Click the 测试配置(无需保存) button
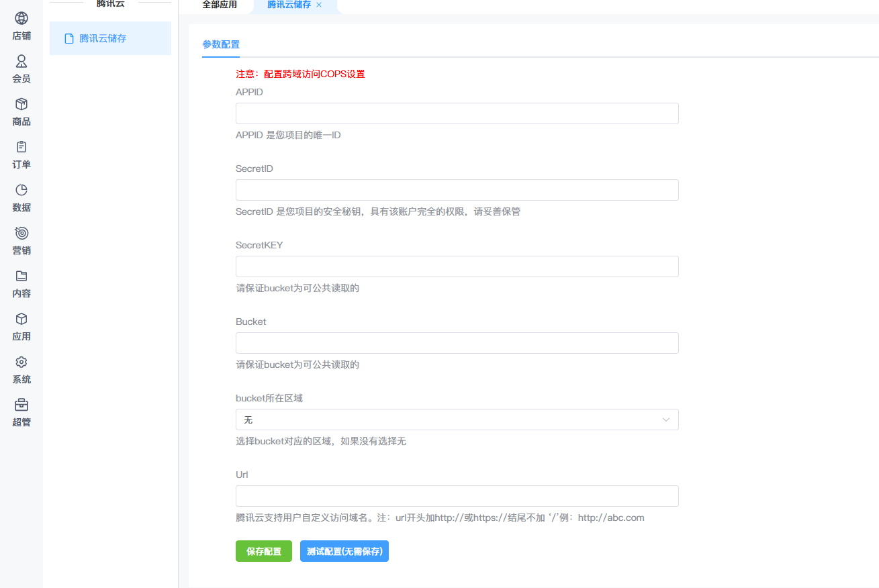879x588 pixels. point(344,551)
